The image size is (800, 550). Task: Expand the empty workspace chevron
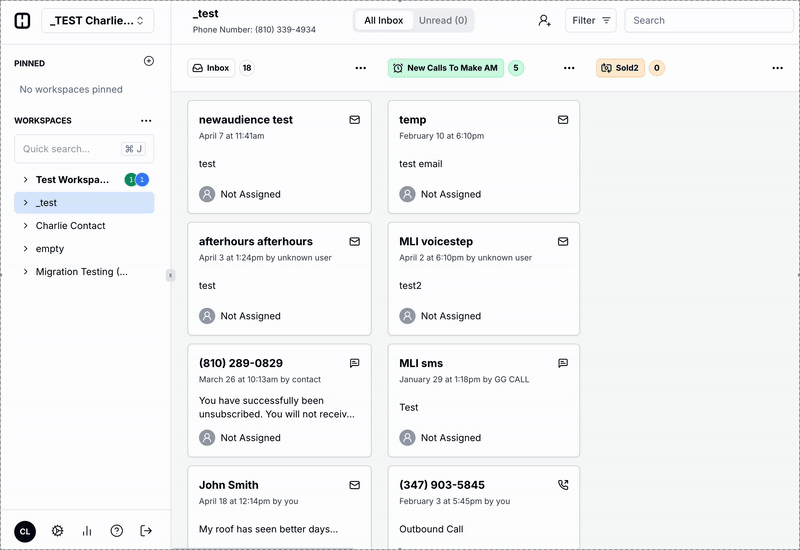click(x=26, y=248)
